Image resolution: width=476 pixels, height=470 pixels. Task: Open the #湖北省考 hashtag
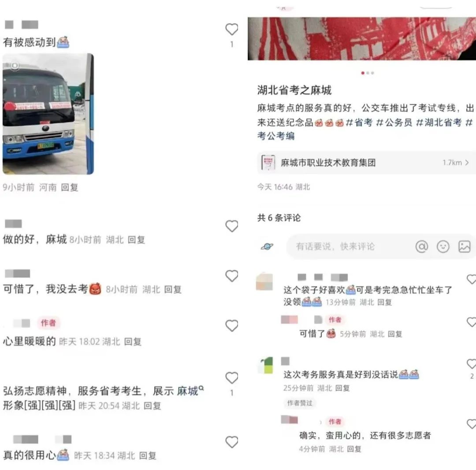pos(439,122)
